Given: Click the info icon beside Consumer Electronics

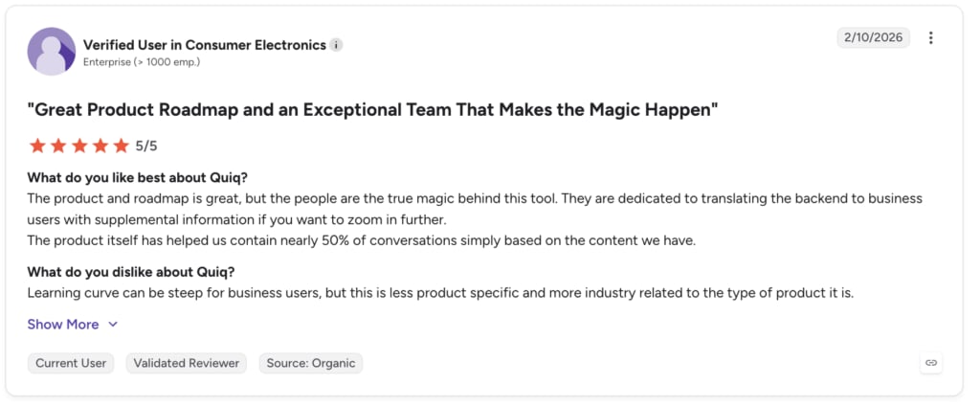Looking at the screenshot, I should coord(336,45).
